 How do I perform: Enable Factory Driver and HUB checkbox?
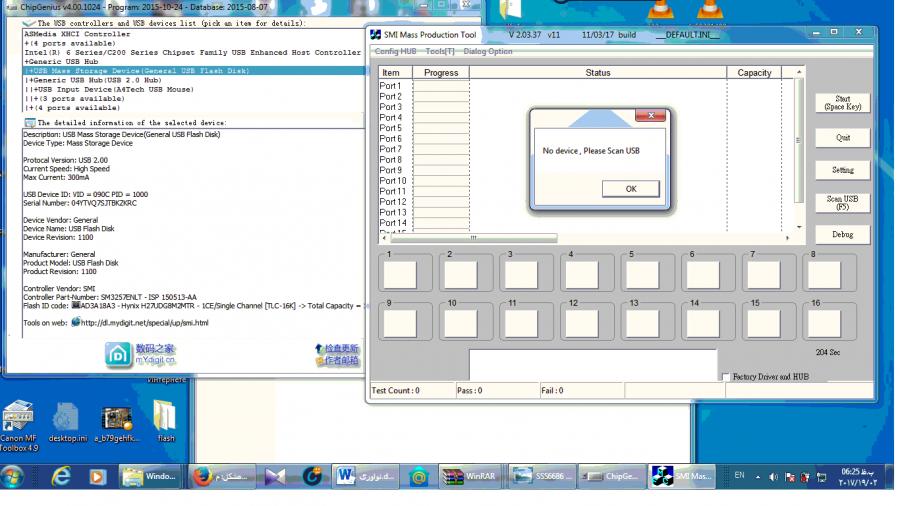pyautogui.click(x=726, y=377)
